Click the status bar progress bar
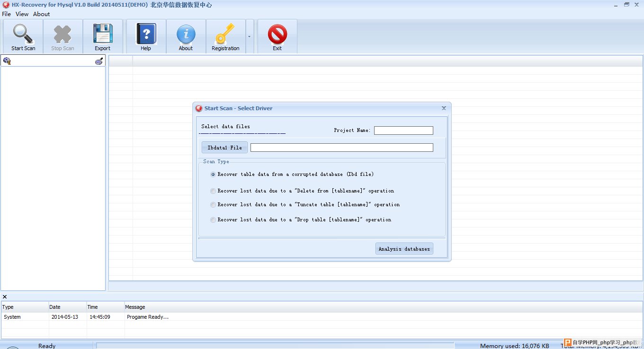Viewport: 644px width, 349px height. pyautogui.click(x=275, y=346)
